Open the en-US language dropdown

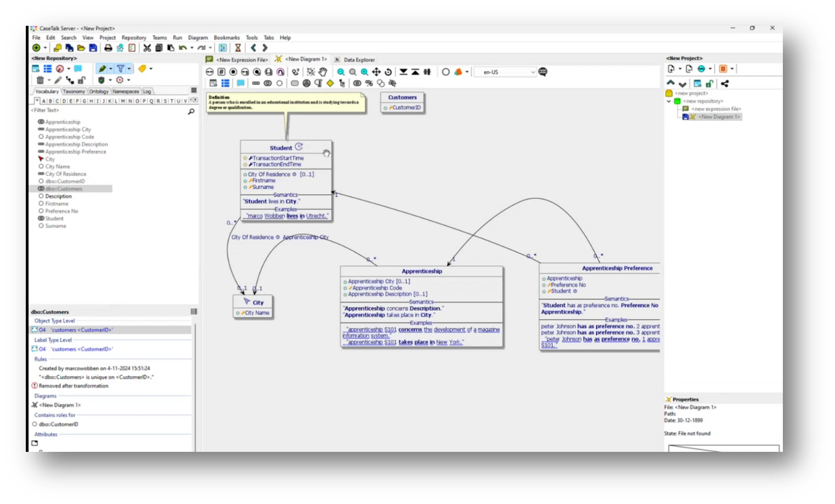tap(505, 72)
